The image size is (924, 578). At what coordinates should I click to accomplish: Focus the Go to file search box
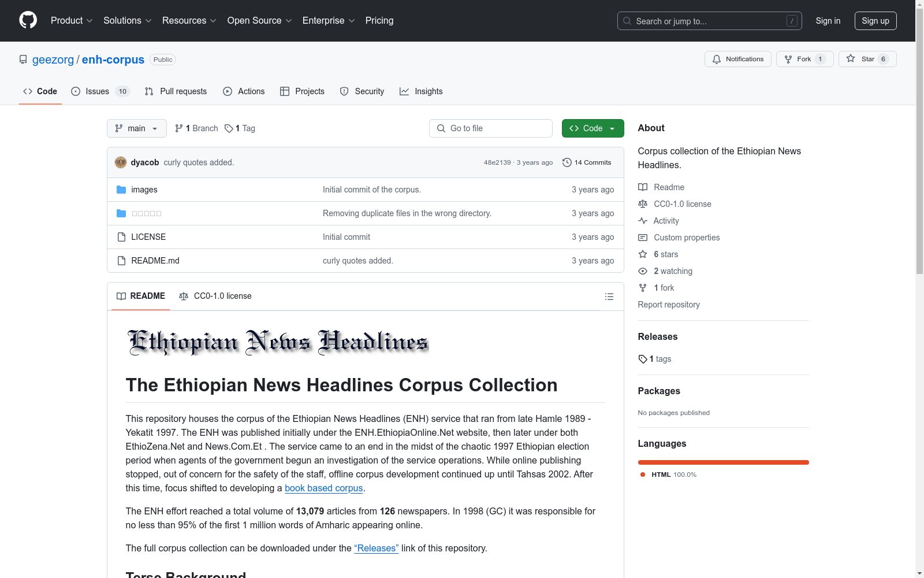pyautogui.click(x=491, y=128)
